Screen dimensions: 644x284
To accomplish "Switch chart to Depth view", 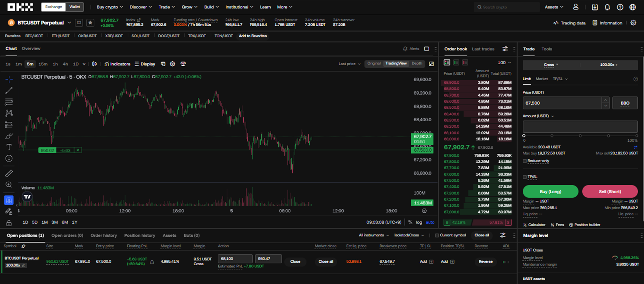I will coord(417,63).
